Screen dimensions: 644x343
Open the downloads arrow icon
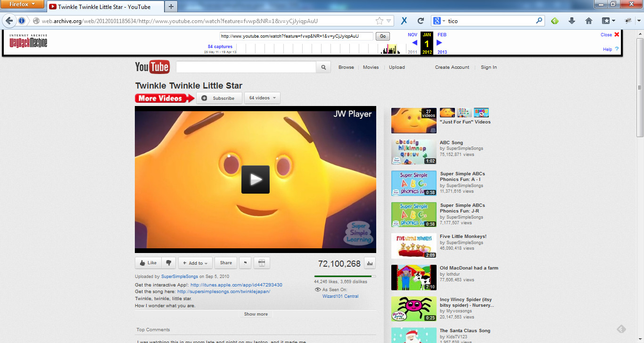coord(572,21)
